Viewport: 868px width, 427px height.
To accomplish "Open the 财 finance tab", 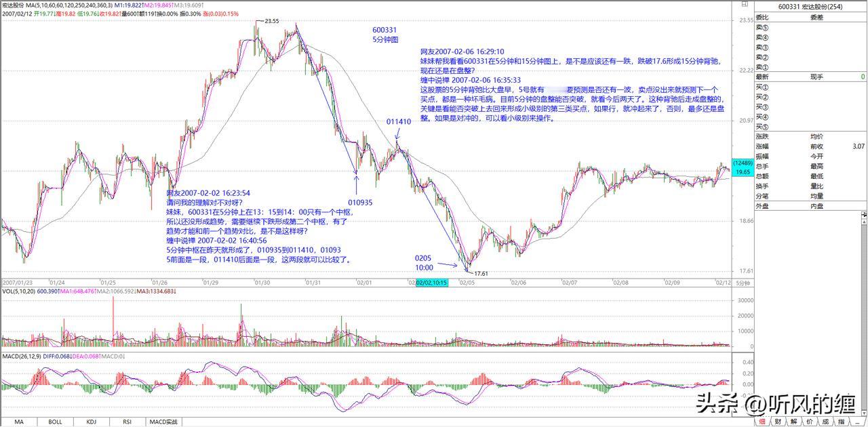I will point(778,421).
